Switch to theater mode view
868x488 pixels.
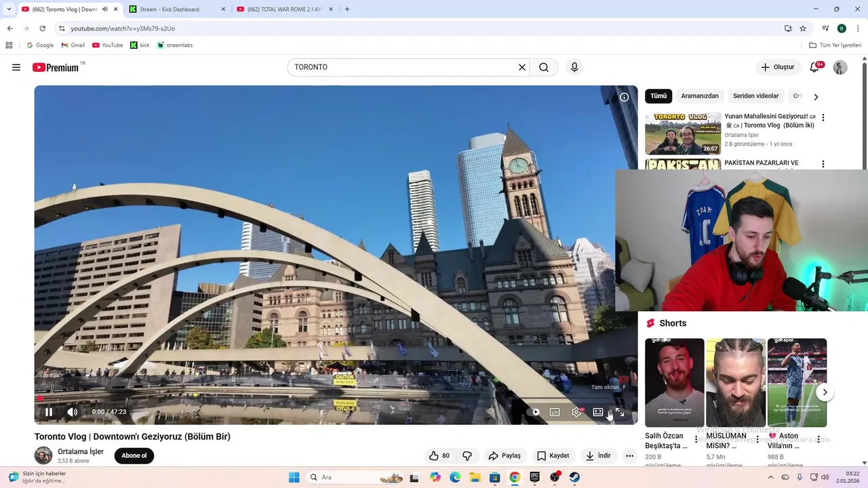click(598, 412)
